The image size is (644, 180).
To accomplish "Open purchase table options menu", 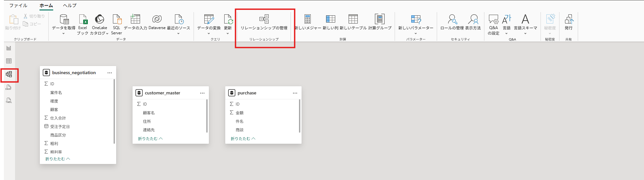I will 295,93.
